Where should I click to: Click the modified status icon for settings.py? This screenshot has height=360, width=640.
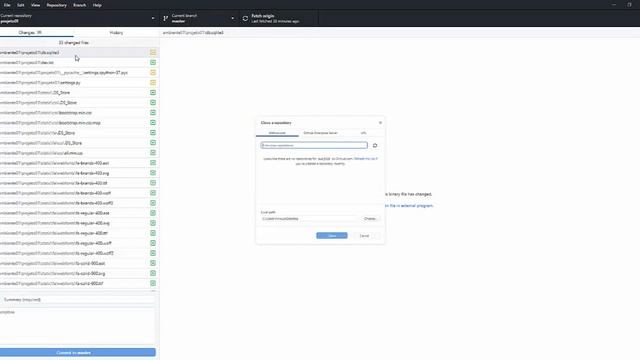point(153,82)
